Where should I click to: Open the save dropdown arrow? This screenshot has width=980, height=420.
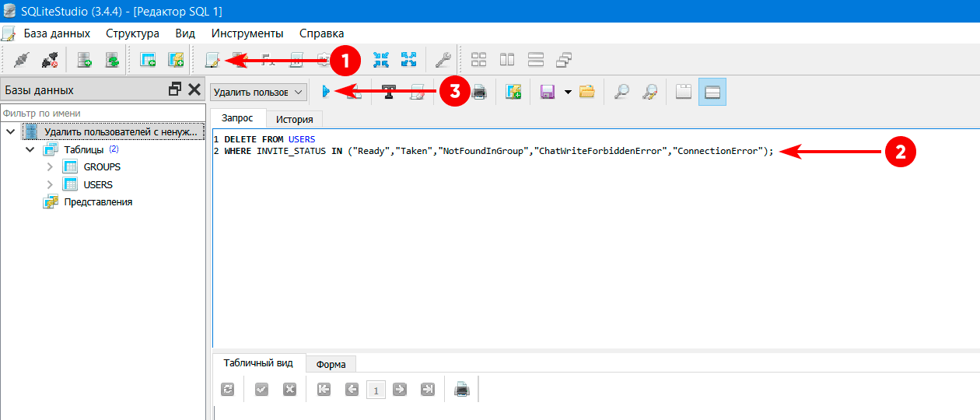coord(568,92)
